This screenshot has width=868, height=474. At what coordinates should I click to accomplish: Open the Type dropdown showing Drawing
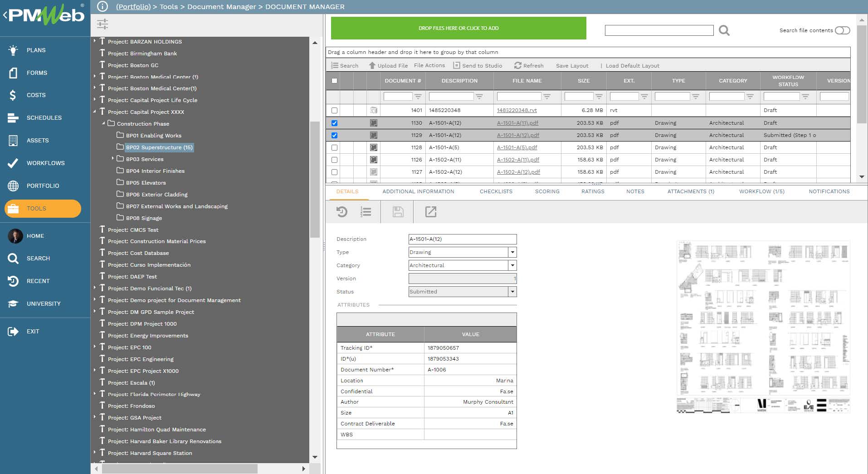[512, 252]
